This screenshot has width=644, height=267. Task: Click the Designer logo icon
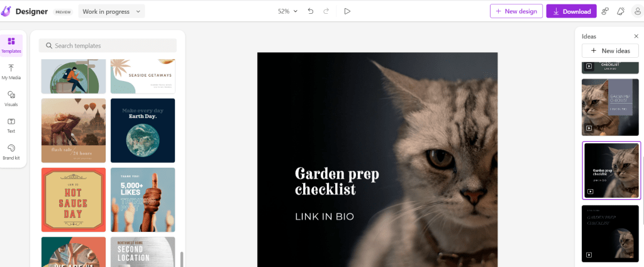[6, 11]
